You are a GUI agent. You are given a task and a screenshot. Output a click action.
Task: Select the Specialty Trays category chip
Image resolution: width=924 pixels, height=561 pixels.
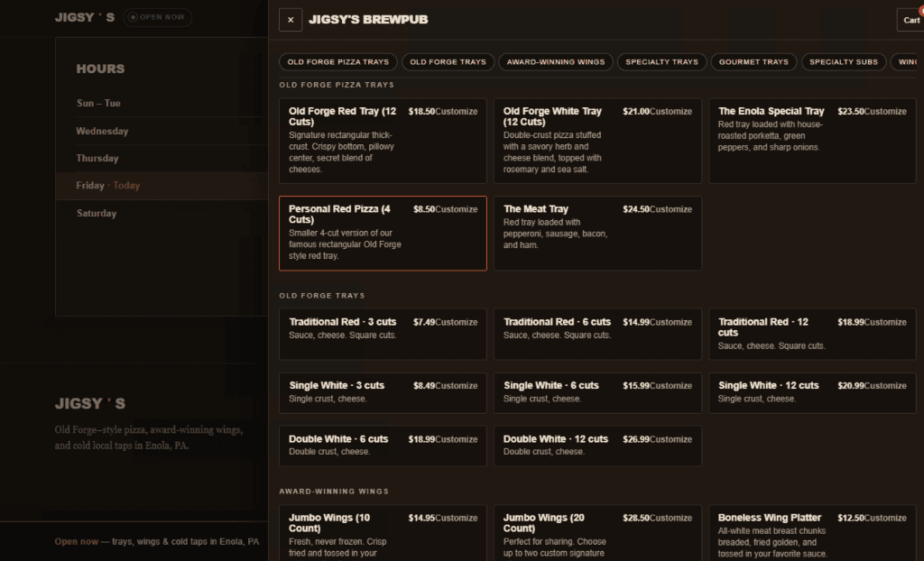(x=661, y=62)
